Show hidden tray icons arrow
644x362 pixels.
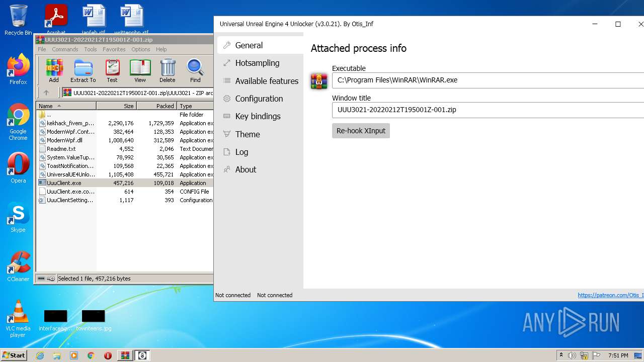coord(561,355)
